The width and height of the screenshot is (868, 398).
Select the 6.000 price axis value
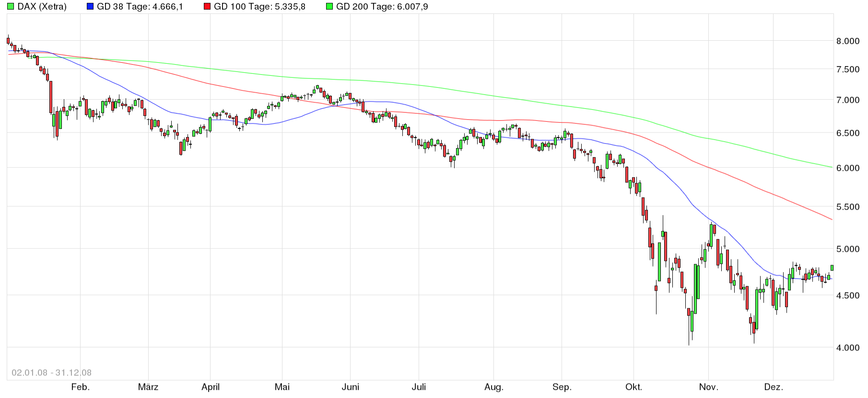[x=848, y=168]
